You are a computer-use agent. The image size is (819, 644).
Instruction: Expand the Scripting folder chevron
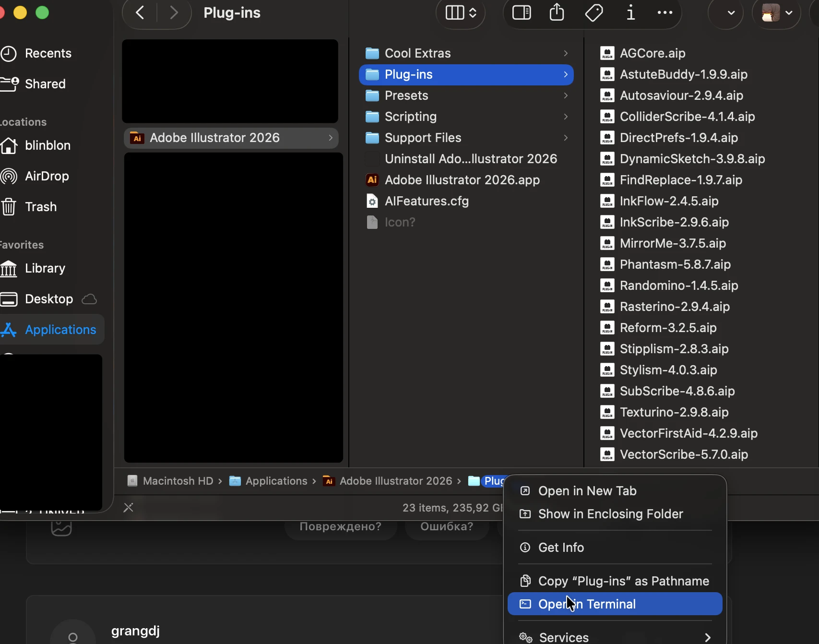566,117
